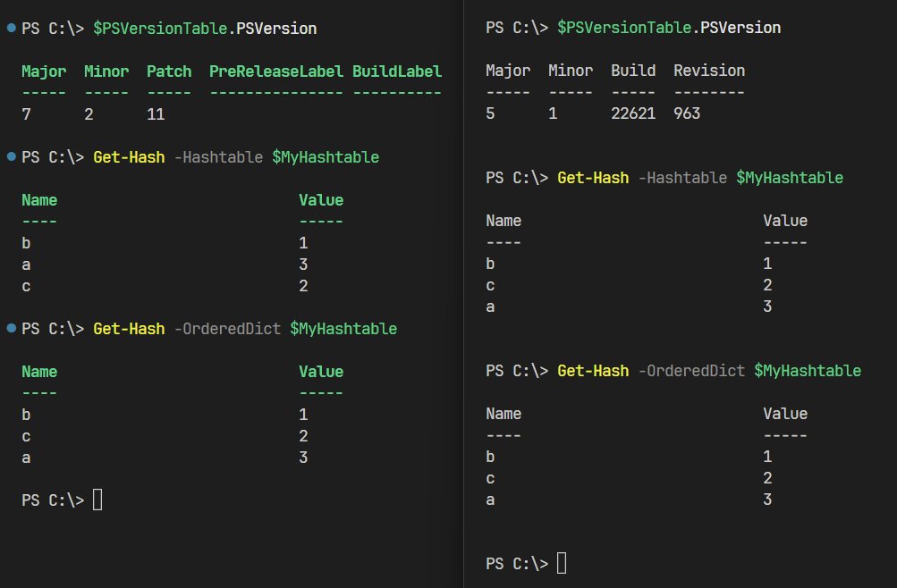Select the "PreReleaseLabel" column header

tap(275, 71)
